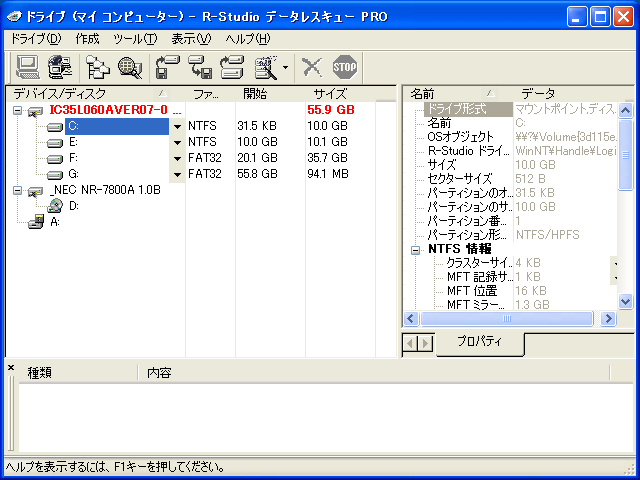
Task: Click the tab scroll right arrow
Action: coord(426,343)
